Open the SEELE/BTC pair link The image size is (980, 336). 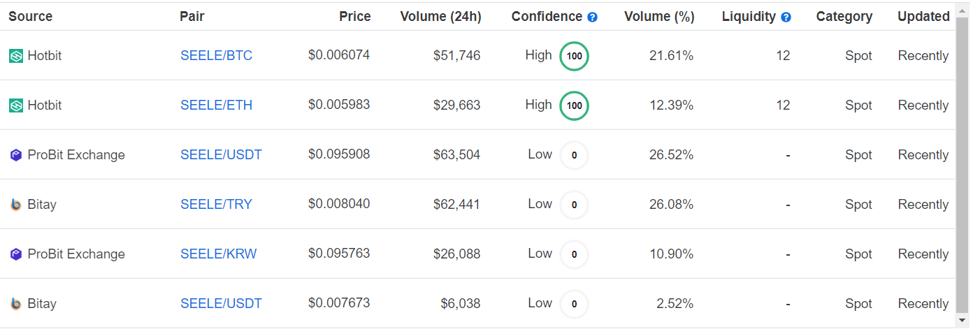point(216,56)
